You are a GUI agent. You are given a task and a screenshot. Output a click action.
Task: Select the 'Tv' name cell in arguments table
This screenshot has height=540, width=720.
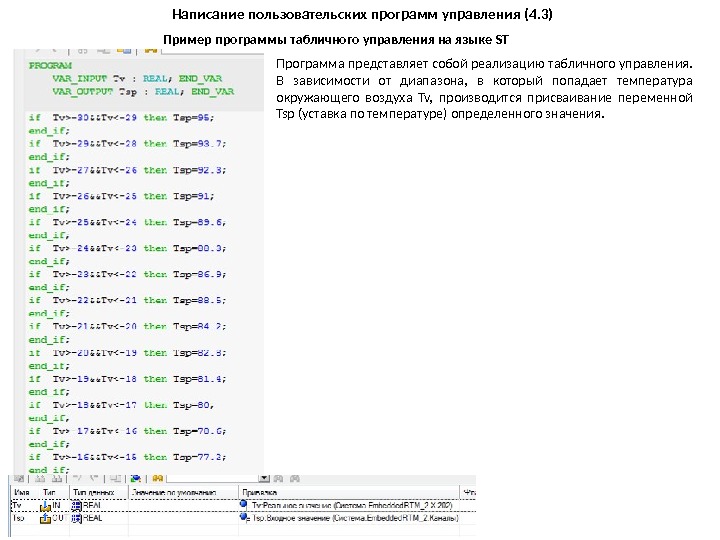pos(17,506)
